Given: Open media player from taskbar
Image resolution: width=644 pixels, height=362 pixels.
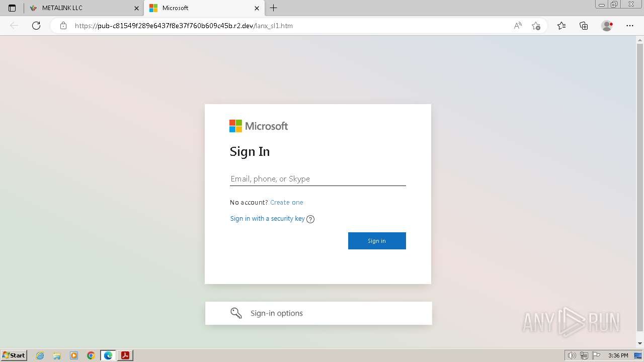Looking at the screenshot, I should tap(74, 355).
